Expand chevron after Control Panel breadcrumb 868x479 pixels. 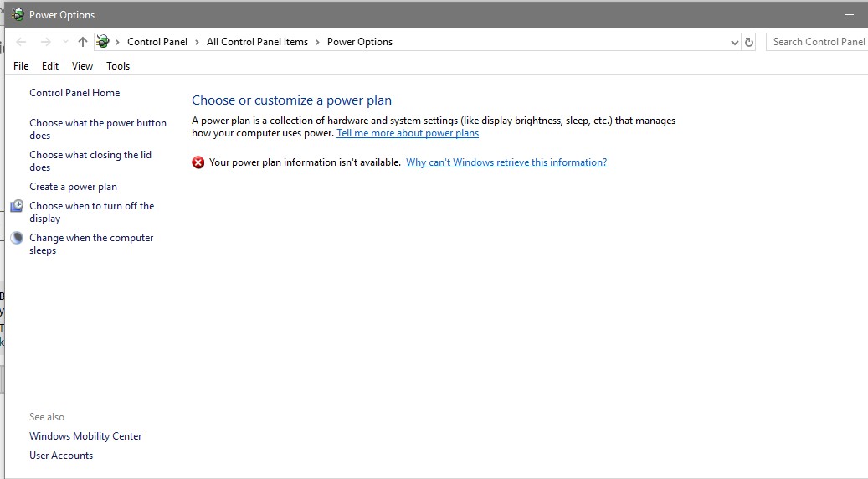pos(197,42)
